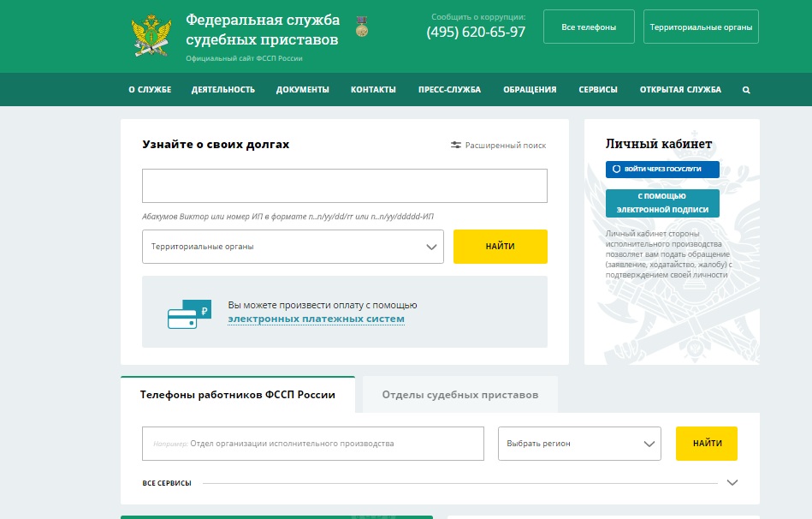Open the ОБРАЩЕНИЯ menu
812x519 pixels.
click(530, 90)
